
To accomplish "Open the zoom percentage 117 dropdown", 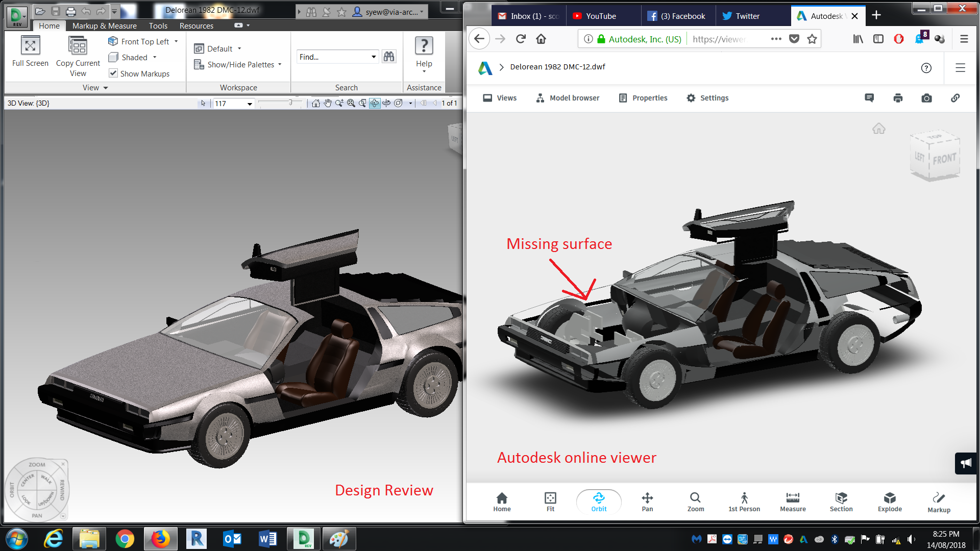I will coord(250,104).
